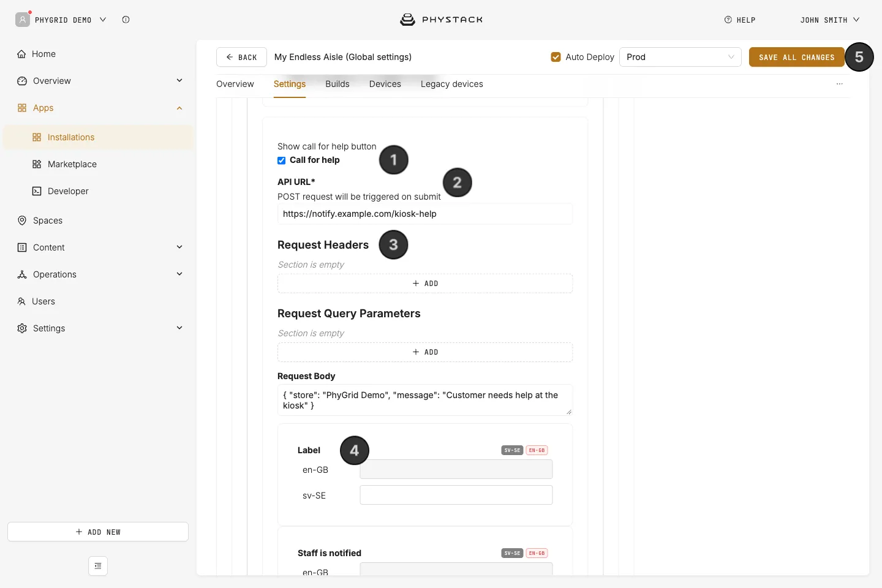Save all changes
Viewport: 882px width, 588px height.
[797, 57]
